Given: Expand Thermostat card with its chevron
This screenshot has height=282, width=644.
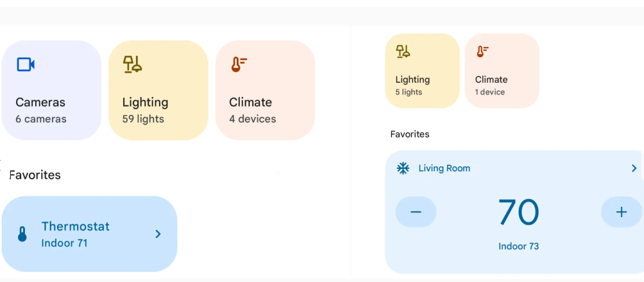Looking at the screenshot, I should point(158,234).
